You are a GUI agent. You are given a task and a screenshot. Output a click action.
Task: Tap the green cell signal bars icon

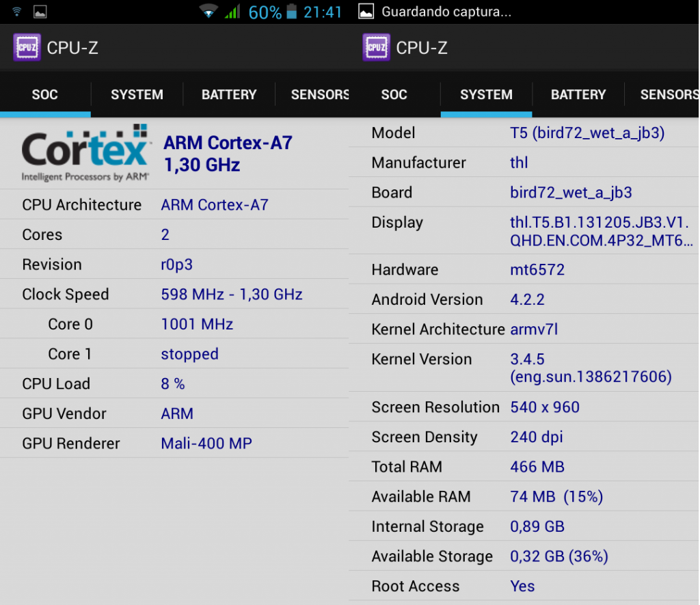(232, 12)
